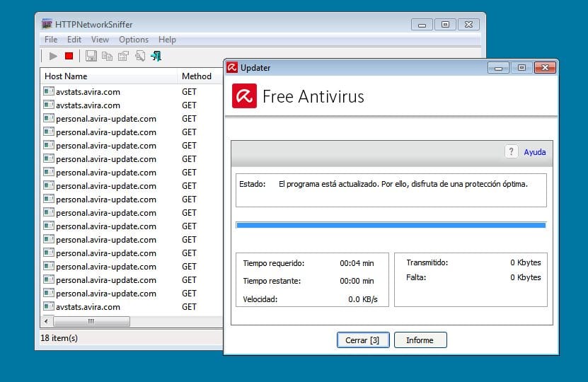Click the teal Exit door toolbar icon
Screen dimensions: 588x382
156,56
